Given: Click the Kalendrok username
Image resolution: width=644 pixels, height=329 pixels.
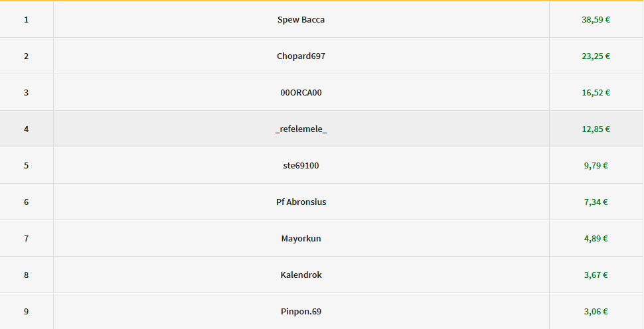Looking at the screenshot, I should (x=301, y=275).
